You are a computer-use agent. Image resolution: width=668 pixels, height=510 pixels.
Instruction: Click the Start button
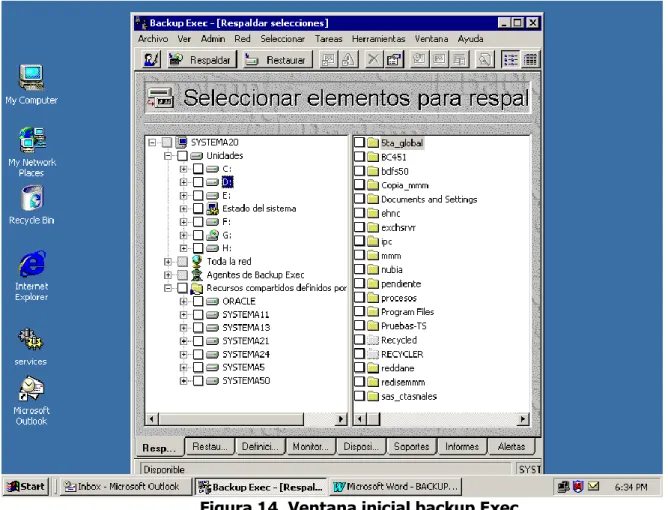(x=26, y=487)
